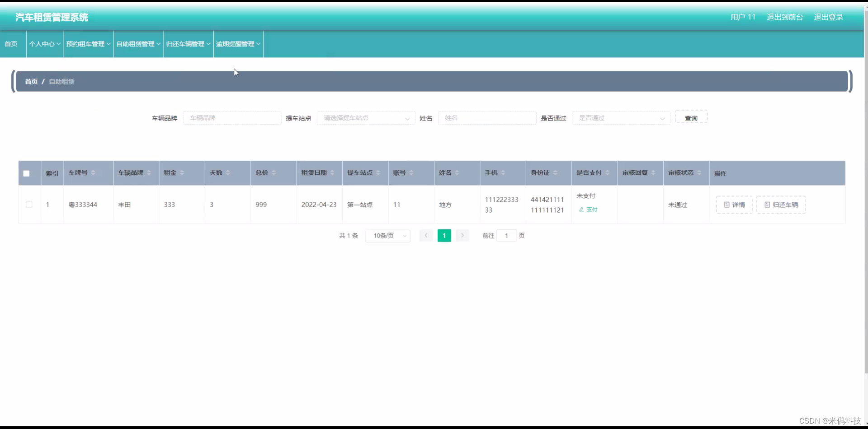Image resolution: width=868 pixels, height=429 pixels.
Task: Click the 归还车辆 return-vehicle icon
Action: pos(768,205)
